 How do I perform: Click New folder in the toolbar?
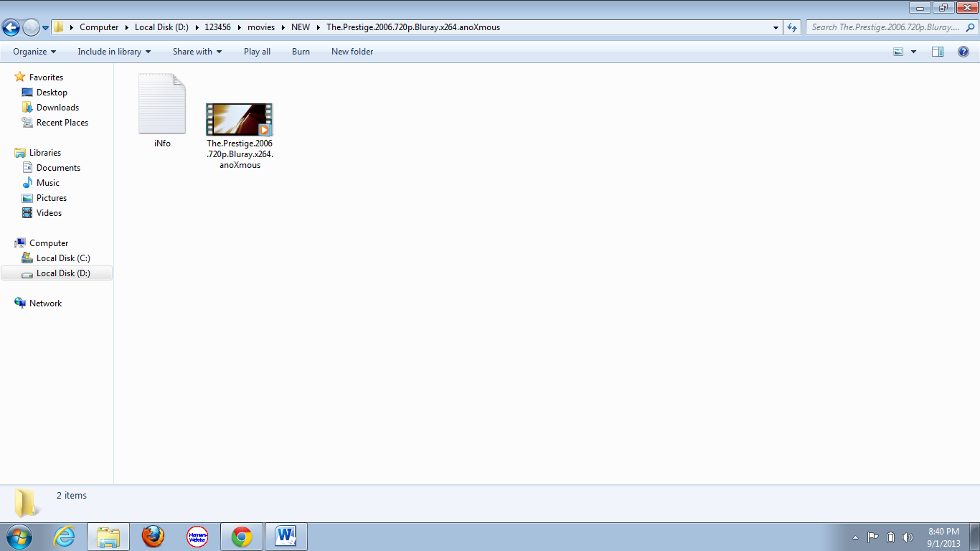coord(352,52)
